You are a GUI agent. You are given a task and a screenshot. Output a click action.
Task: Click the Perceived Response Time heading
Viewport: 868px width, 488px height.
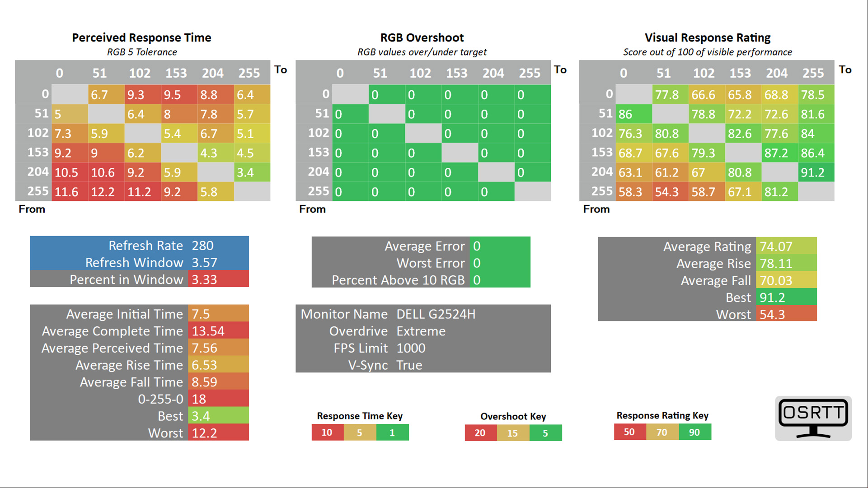[141, 37]
